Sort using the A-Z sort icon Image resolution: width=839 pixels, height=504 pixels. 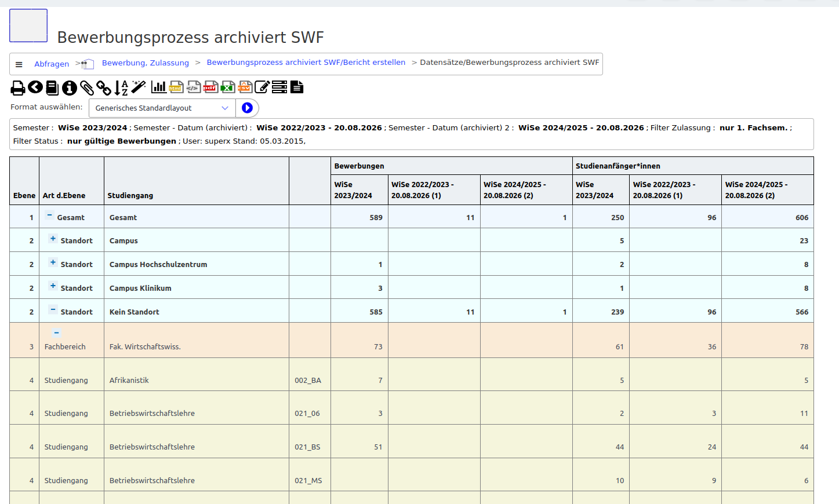[x=121, y=87]
